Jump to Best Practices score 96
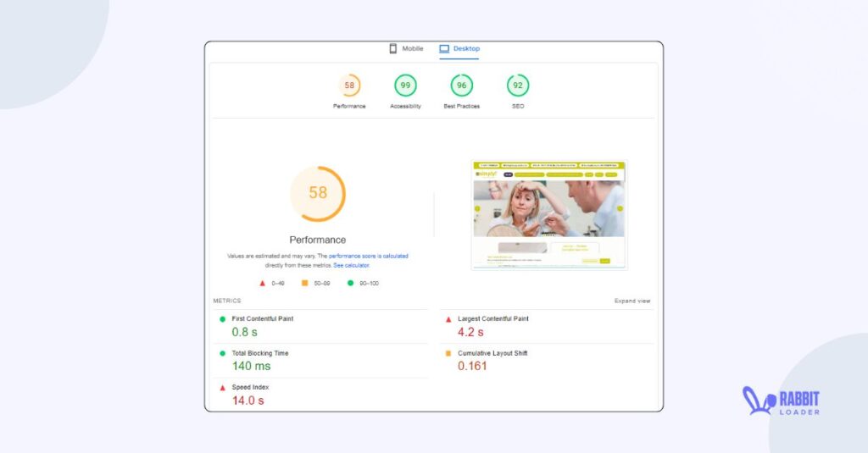The width and height of the screenshot is (868, 453). (x=462, y=86)
